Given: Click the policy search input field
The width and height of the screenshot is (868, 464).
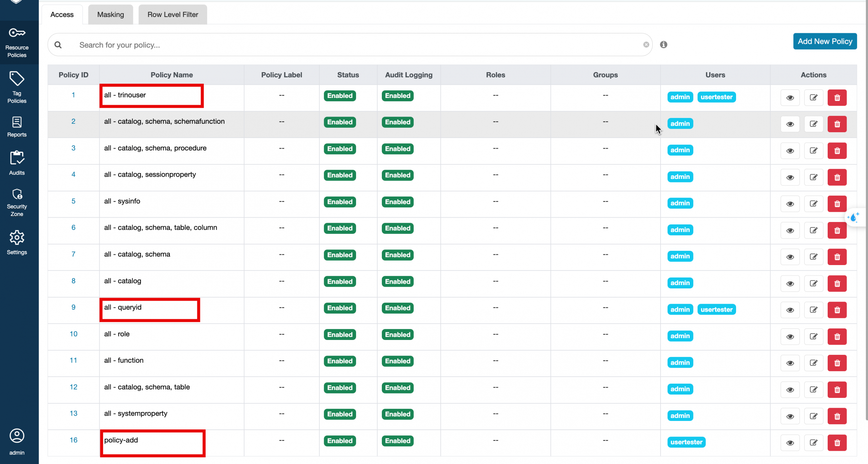Looking at the screenshot, I should pyautogui.click(x=339, y=45).
